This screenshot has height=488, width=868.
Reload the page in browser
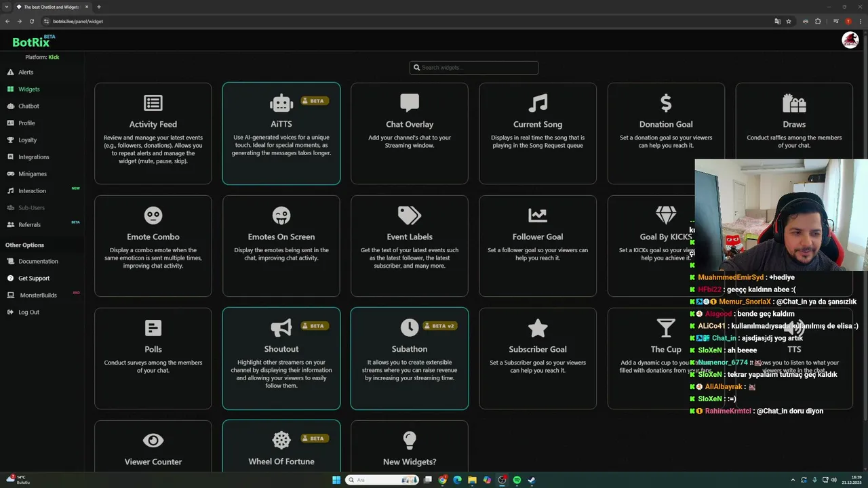click(x=31, y=21)
